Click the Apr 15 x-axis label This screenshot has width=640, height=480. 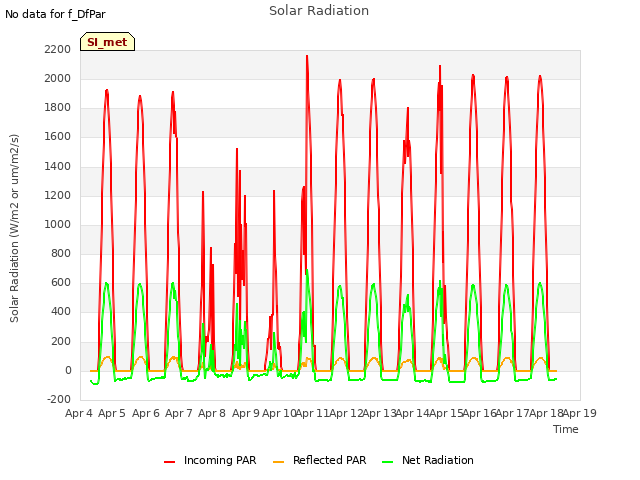tap(446, 413)
